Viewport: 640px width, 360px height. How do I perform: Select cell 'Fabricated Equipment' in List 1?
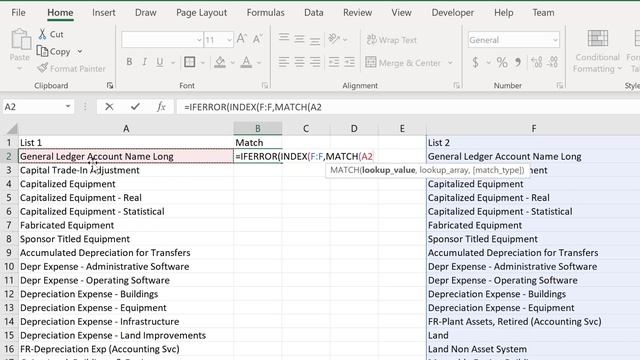(126, 225)
